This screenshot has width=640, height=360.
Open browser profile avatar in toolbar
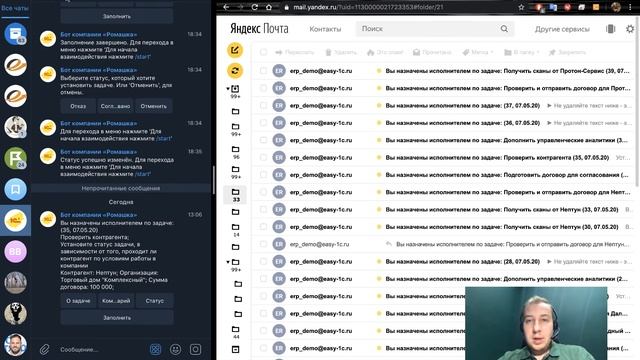(x=616, y=7)
